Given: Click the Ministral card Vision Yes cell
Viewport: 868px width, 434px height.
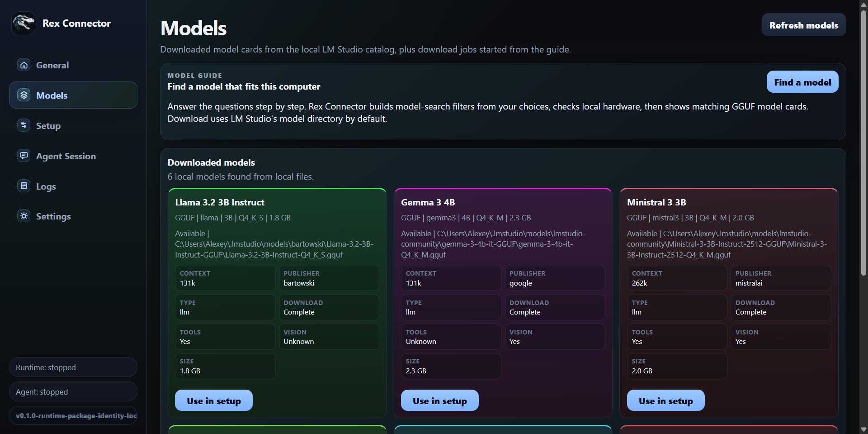Looking at the screenshot, I should pyautogui.click(x=781, y=337).
